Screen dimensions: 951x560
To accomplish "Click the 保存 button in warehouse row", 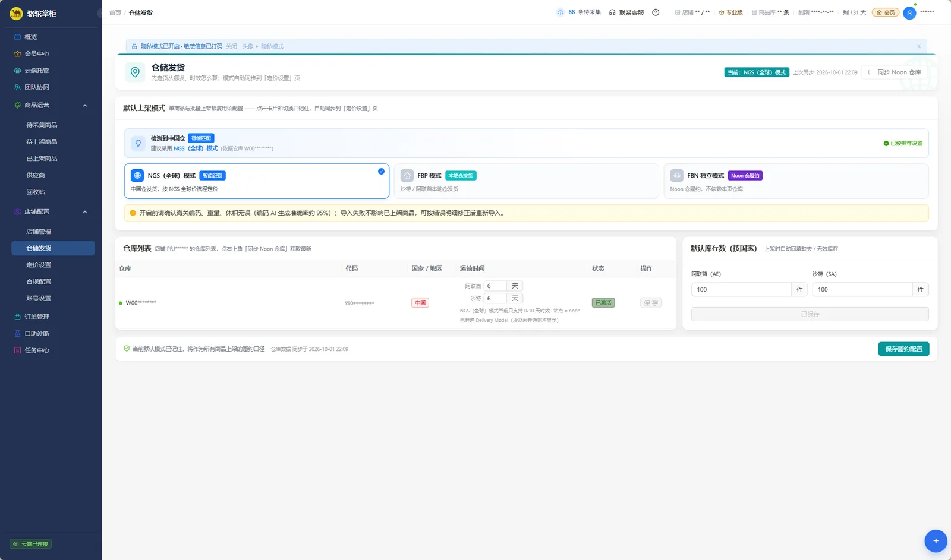I will (651, 303).
